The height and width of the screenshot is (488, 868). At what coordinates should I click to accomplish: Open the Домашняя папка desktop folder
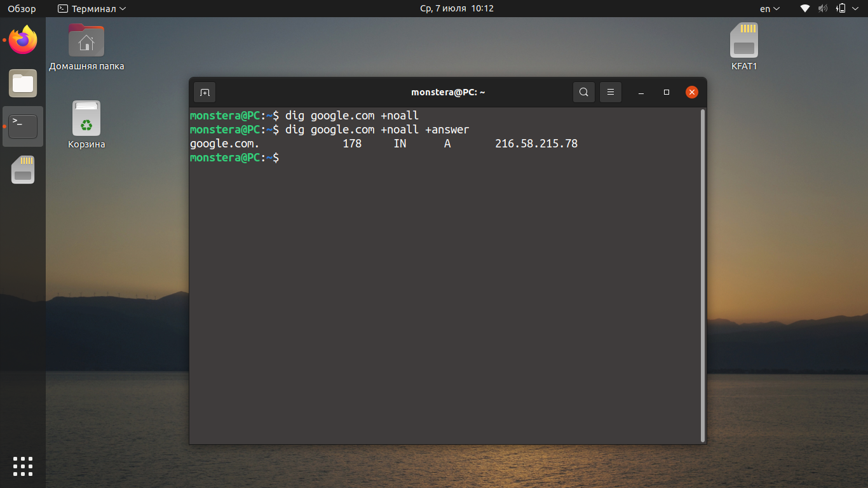(86, 47)
